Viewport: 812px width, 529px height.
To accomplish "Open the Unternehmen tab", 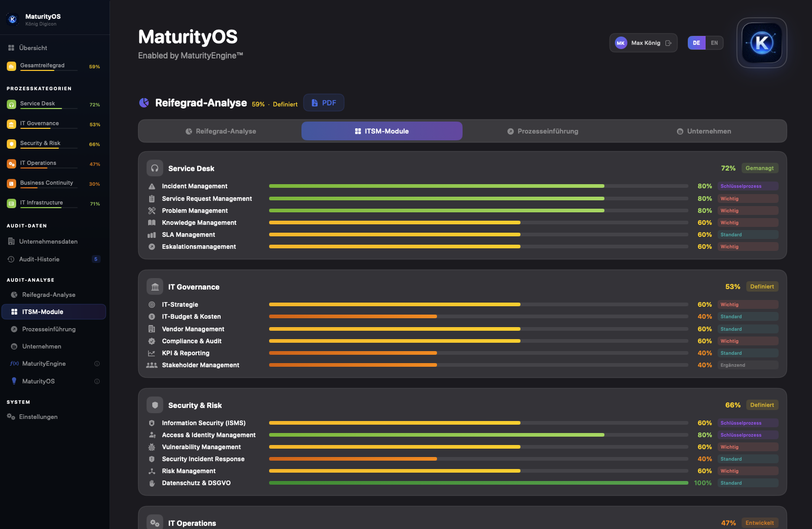I will click(704, 131).
